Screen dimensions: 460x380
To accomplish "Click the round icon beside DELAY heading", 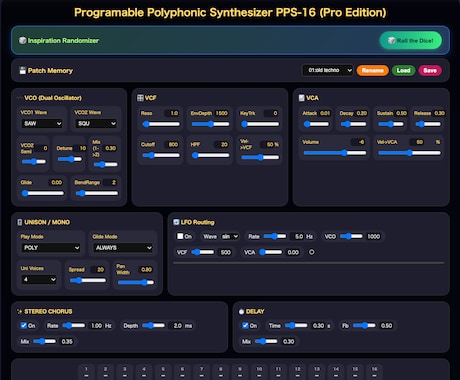I will click(241, 312).
